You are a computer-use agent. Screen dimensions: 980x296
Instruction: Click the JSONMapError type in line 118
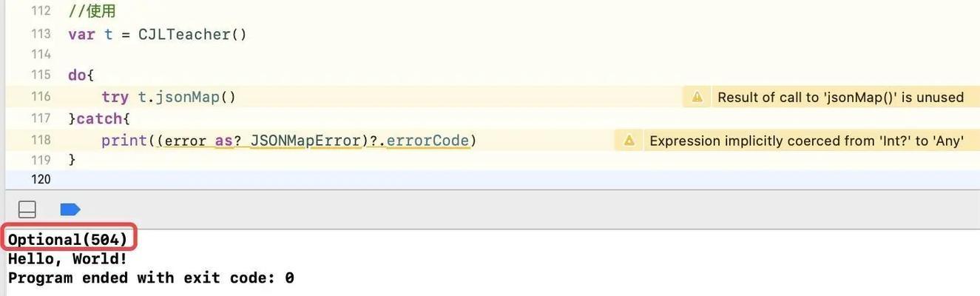coord(306,141)
